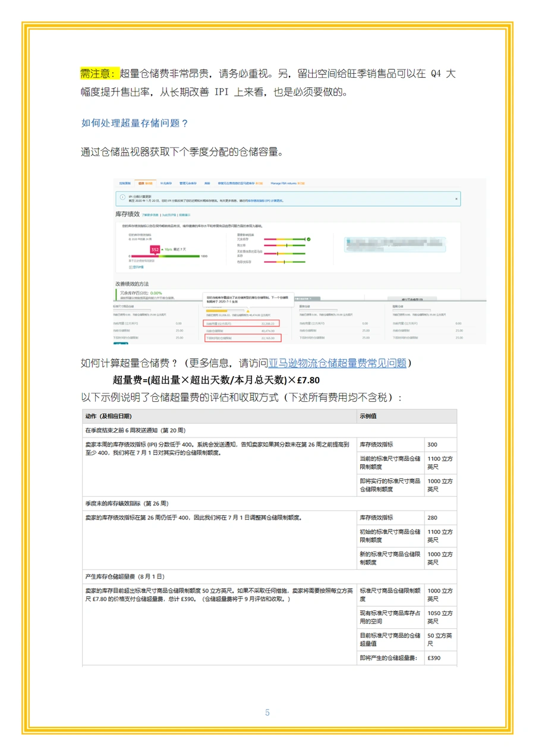Click the 1050 立方英尺 cell
Screen dimensions: 535x756
[x=440, y=617]
